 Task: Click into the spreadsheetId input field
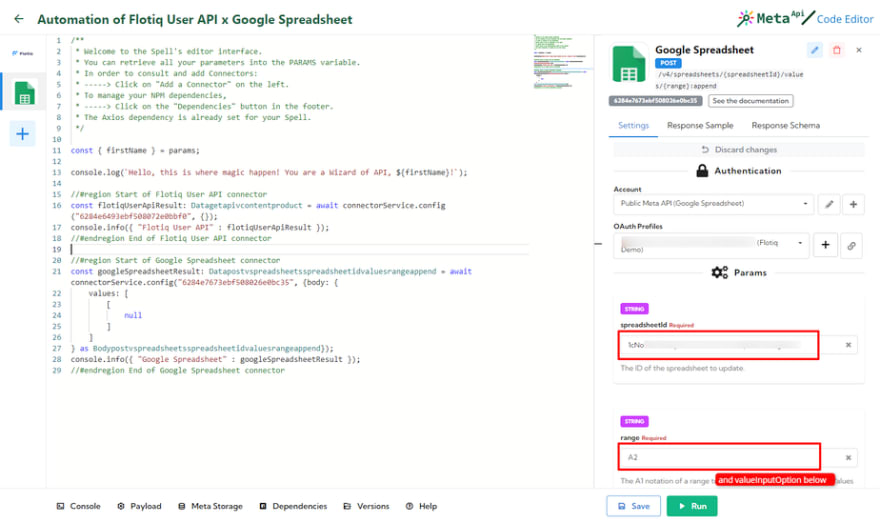[718, 345]
